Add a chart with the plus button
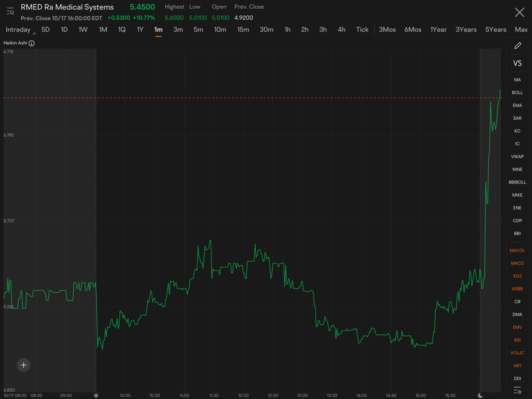Screen dimensions: 532x399 point(24,365)
